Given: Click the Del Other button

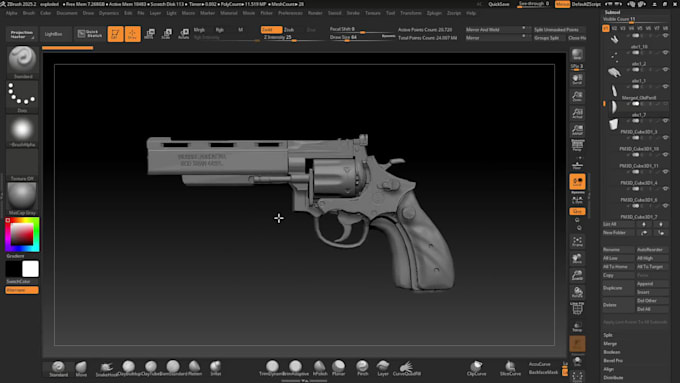Looking at the screenshot, I should 652,301.
